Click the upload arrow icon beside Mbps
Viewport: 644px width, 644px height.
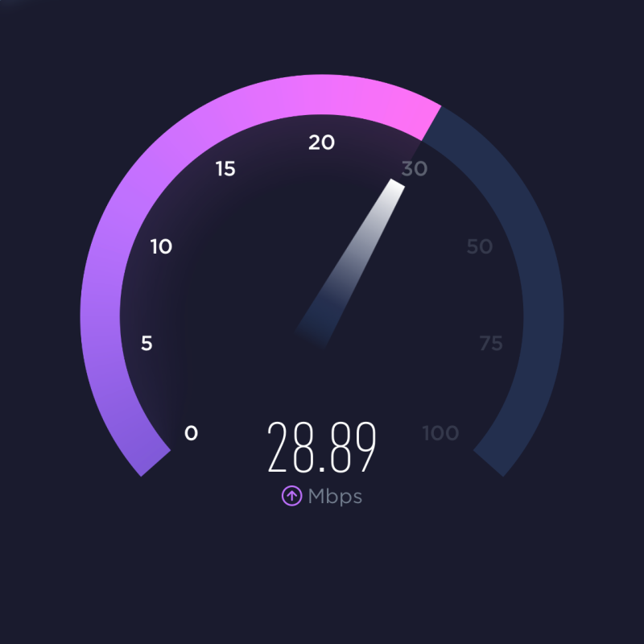point(291,496)
